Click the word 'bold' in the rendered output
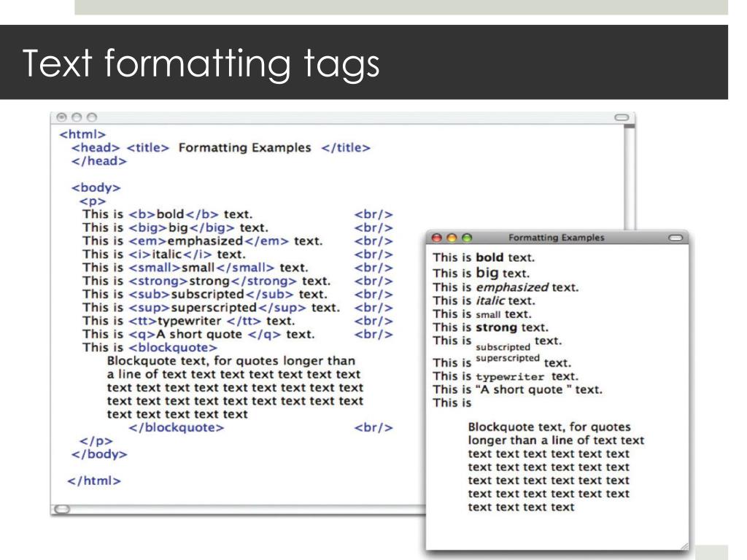Viewport: 747px width, 560px height. (489, 257)
